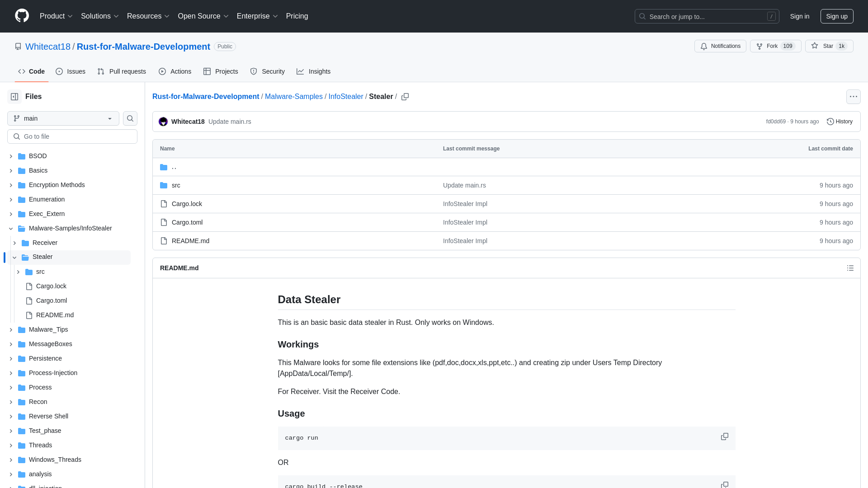This screenshot has height=488, width=868.
Task: Open the Open Source menu dropdown
Action: tap(203, 16)
